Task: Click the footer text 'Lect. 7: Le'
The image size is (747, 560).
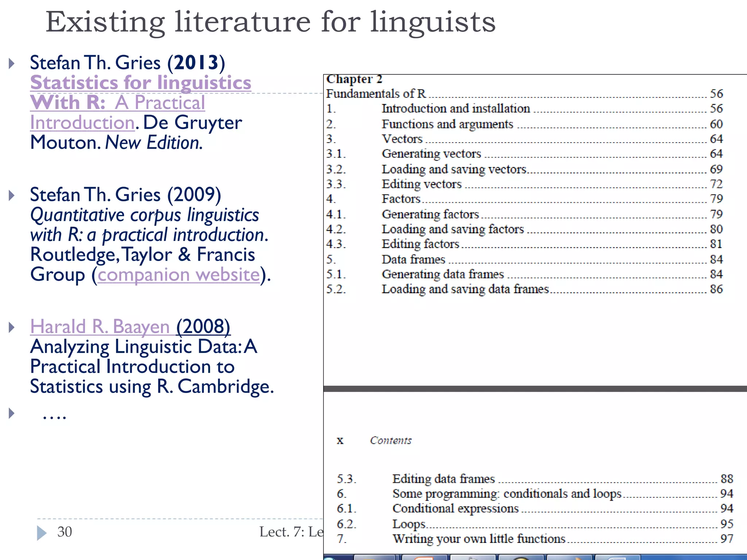Action: pyautogui.click(x=291, y=532)
